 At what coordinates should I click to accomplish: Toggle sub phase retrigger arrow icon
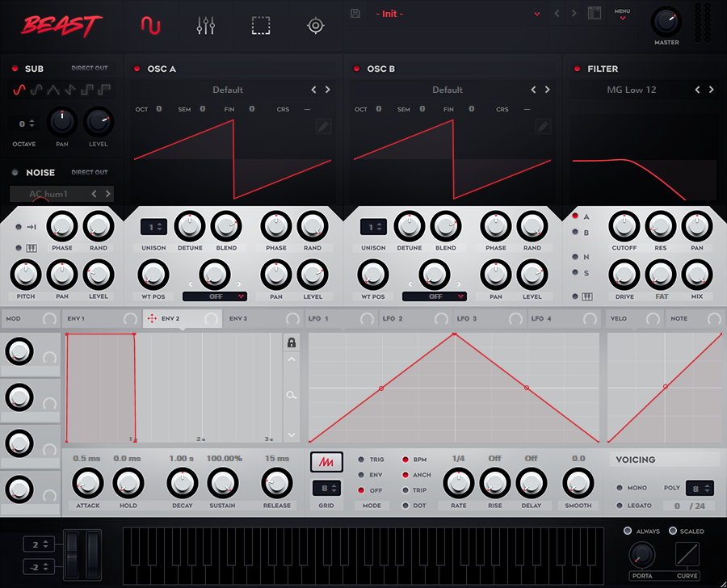(32, 227)
